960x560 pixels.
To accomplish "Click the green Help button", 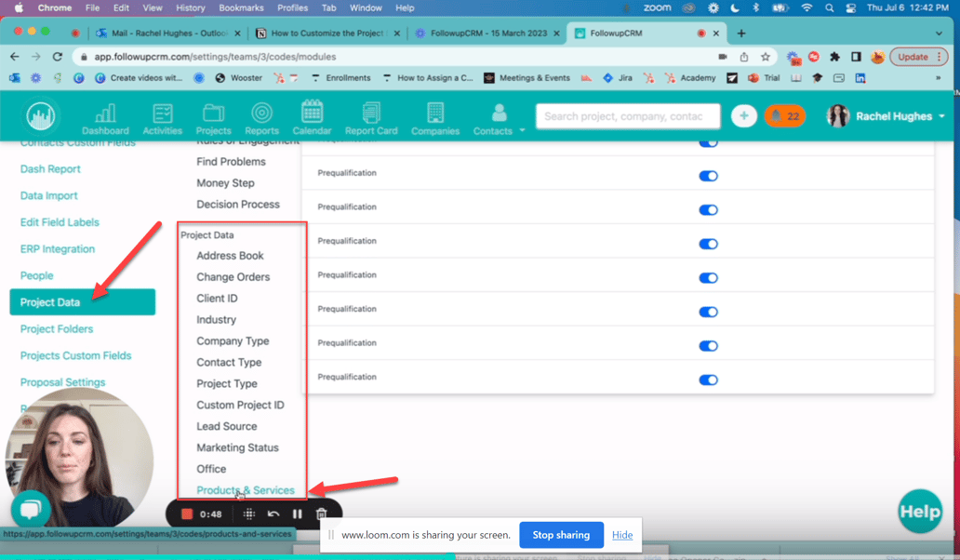I will [919, 511].
